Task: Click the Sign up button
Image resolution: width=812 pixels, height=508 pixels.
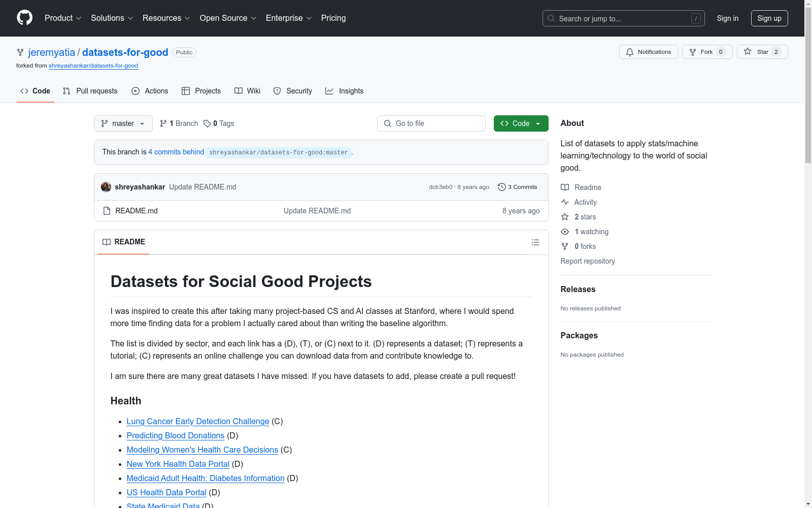Action: click(x=769, y=18)
